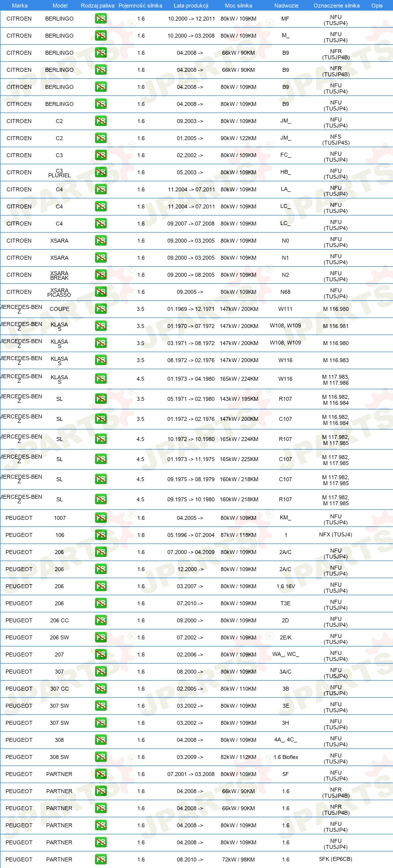Click fuel icon in Citroen C4 LA_ row
Screen dimensions: 393x868
point(101,189)
